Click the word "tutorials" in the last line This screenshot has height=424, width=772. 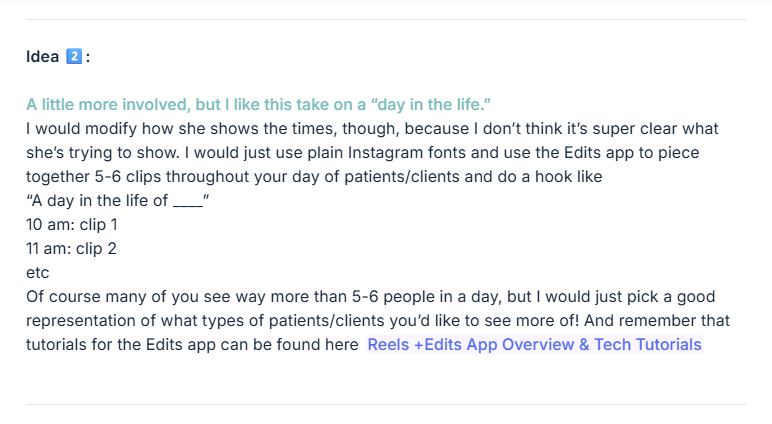tap(58, 345)
